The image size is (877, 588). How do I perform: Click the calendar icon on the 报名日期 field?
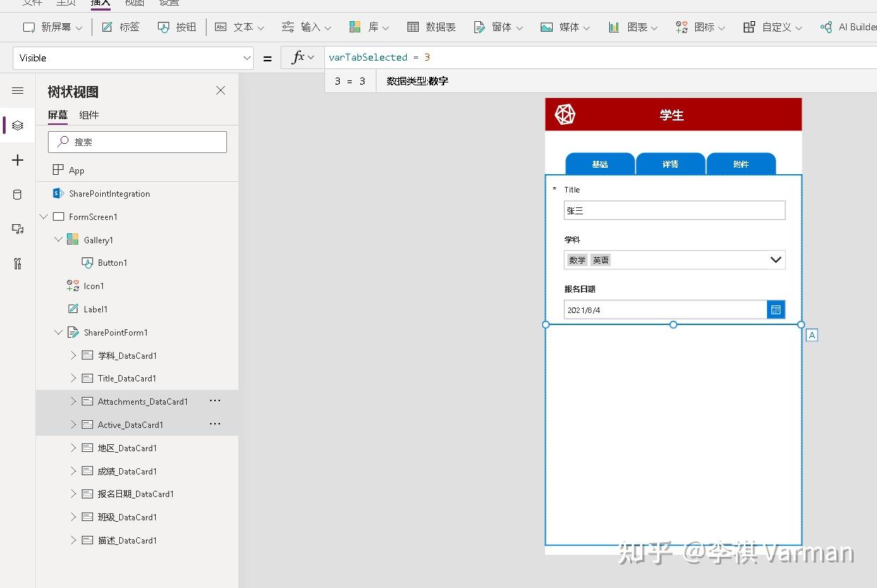click(775, 309)
